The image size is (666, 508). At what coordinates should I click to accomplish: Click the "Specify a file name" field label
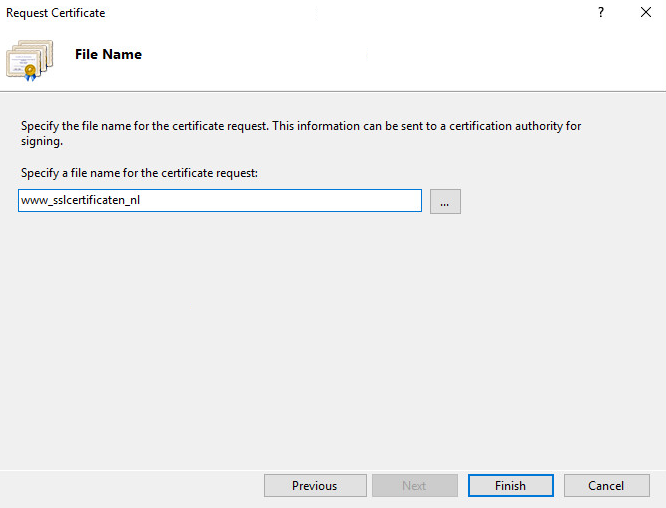pos(139,173)
